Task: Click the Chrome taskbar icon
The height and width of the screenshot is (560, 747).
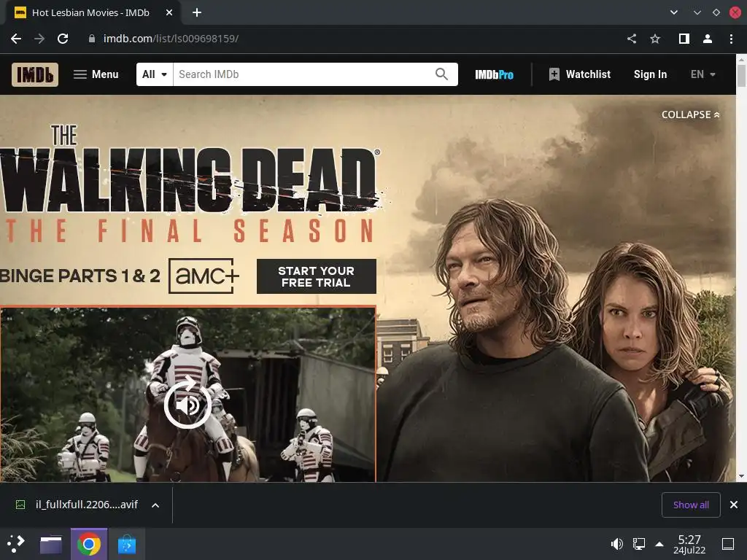Action: pos(88,544)
